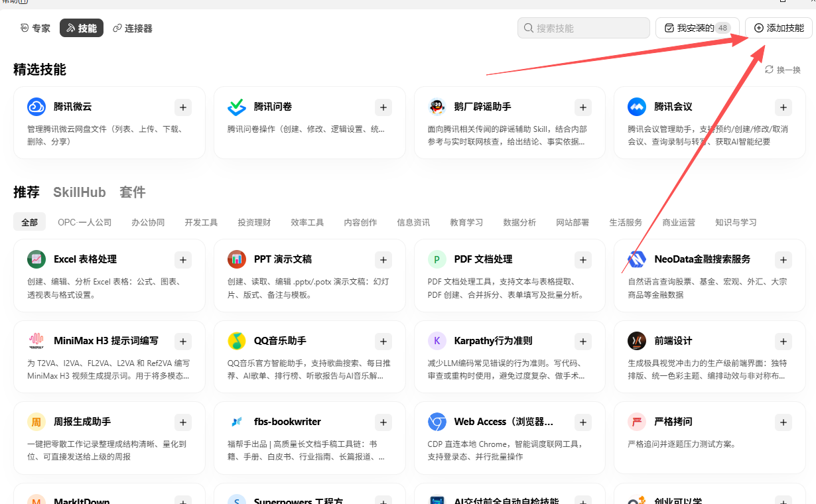Filter skills by 开发工具 category
816x504 pixels.
(x=201, y=222)
